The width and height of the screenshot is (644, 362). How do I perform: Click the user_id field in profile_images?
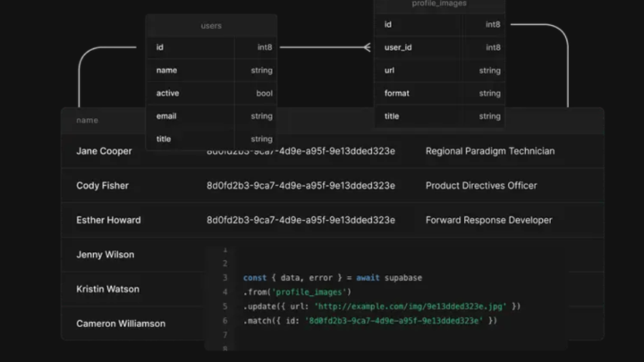click(398, 47)
